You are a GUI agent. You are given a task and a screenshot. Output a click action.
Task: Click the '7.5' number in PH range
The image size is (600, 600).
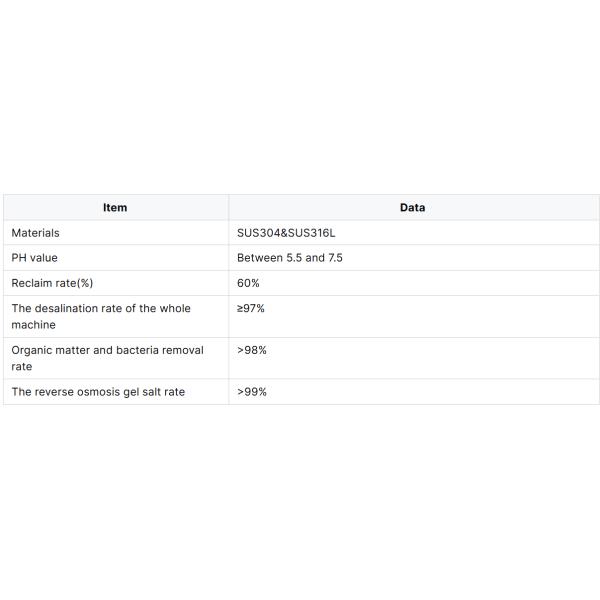pos(334,258)
